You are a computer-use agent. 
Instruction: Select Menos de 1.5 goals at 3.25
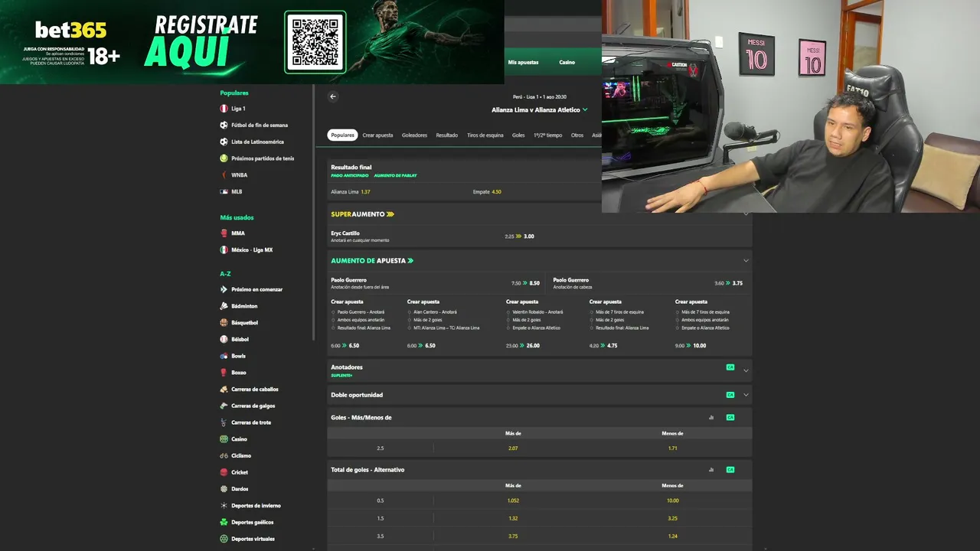[672, 518]
